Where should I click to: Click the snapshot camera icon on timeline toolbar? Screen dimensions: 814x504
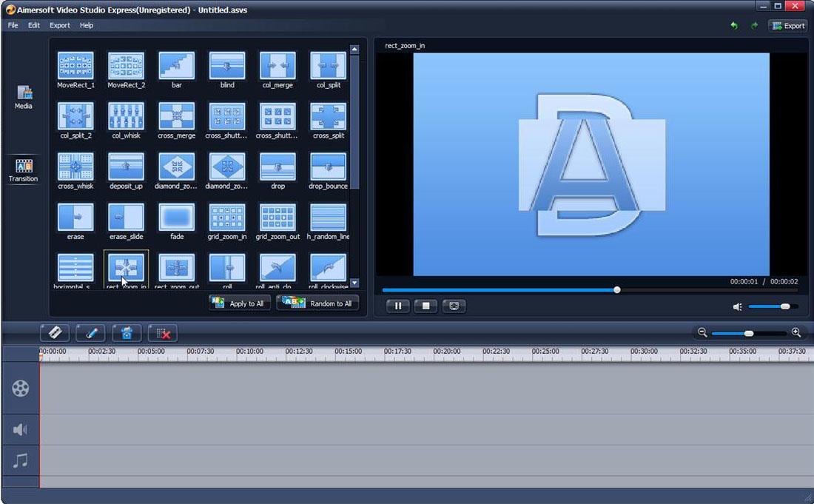127,332
